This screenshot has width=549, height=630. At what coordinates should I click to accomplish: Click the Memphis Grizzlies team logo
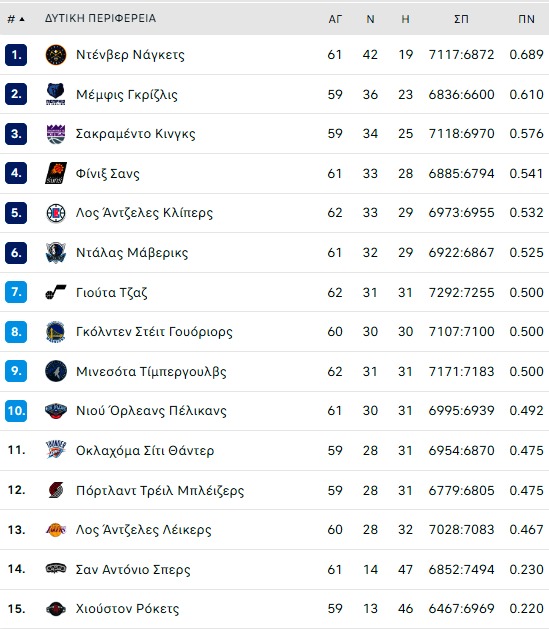point(55,94)
